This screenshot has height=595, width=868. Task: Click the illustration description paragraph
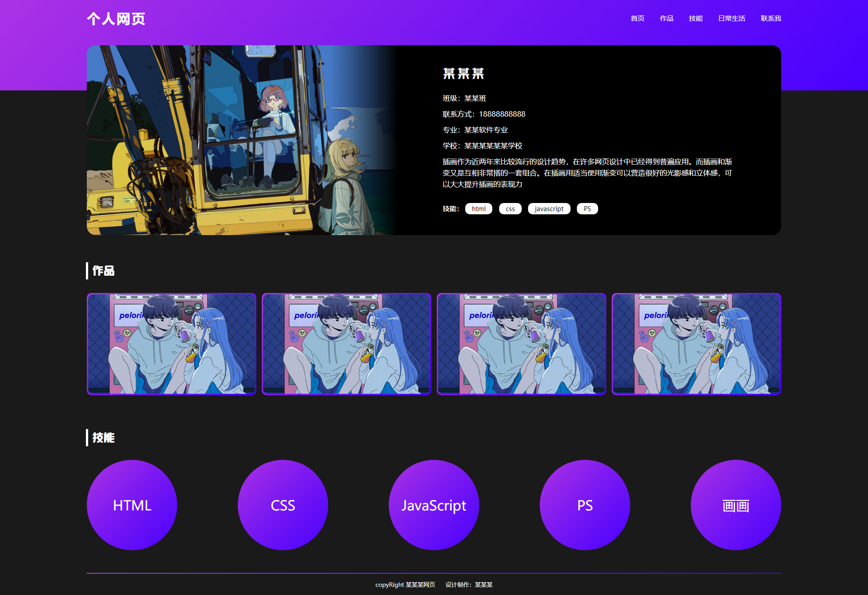pos(587,173)
